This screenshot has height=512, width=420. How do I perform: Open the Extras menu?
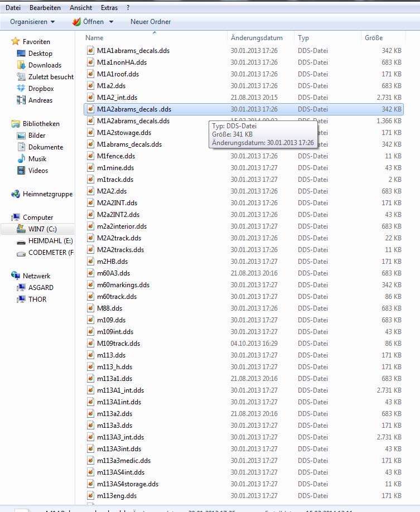coord(109,8)
